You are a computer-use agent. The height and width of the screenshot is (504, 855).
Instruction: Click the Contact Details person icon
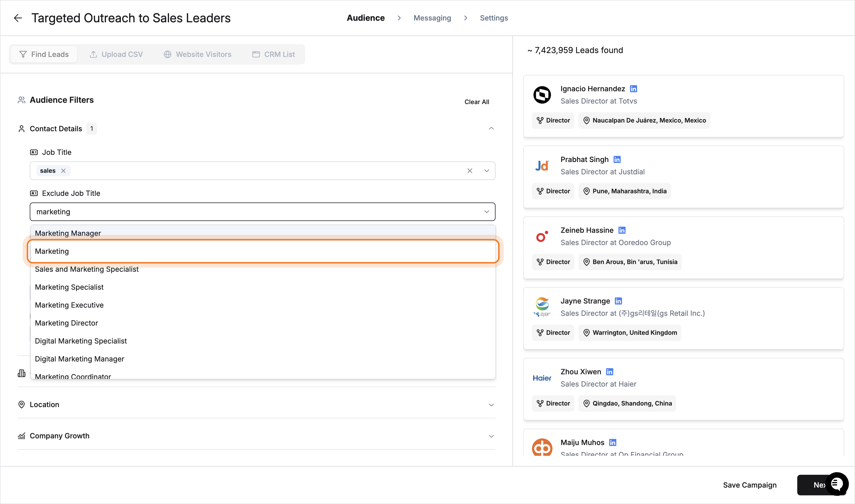pos(21,129)
